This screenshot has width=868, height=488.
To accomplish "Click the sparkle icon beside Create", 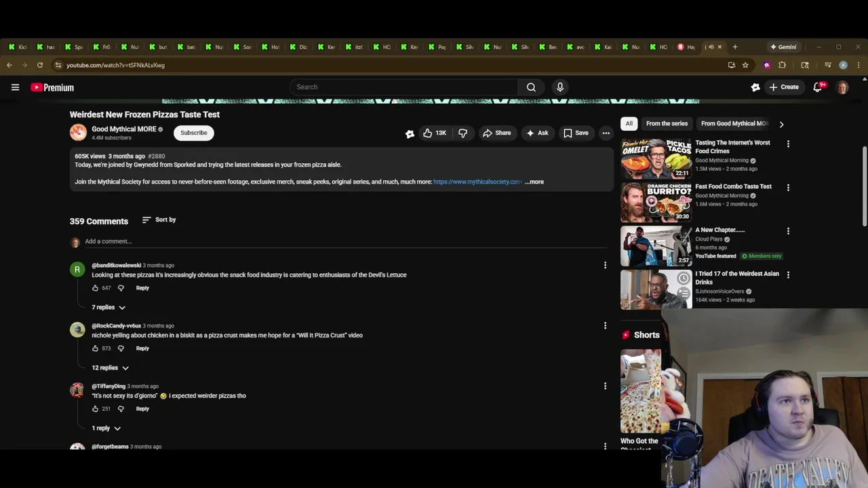I will tap(755, 87).
